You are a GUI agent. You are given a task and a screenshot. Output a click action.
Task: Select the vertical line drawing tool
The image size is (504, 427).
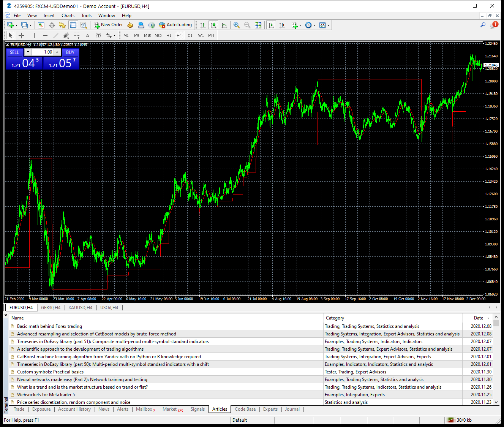pyautogui.click(x=34, y=35)
